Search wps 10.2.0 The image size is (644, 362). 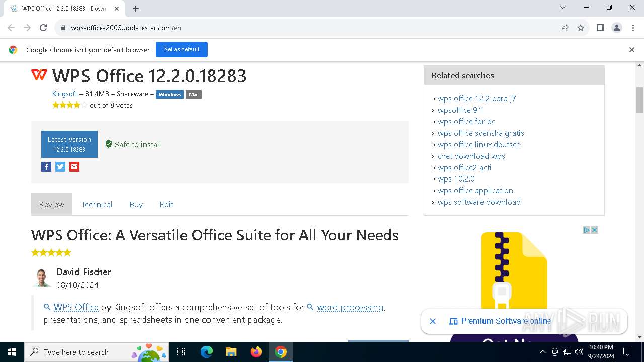(x=456, y=179)
